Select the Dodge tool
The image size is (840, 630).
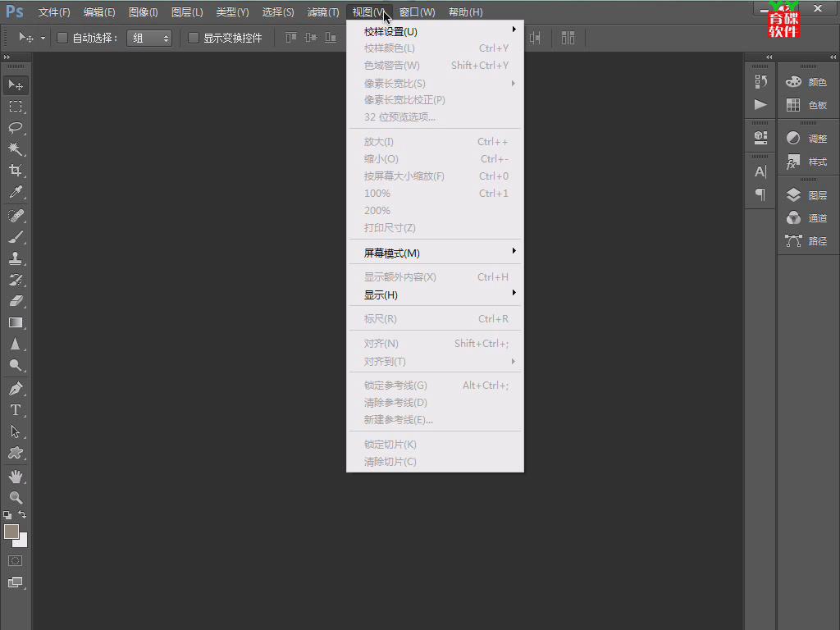pos(16,365)
